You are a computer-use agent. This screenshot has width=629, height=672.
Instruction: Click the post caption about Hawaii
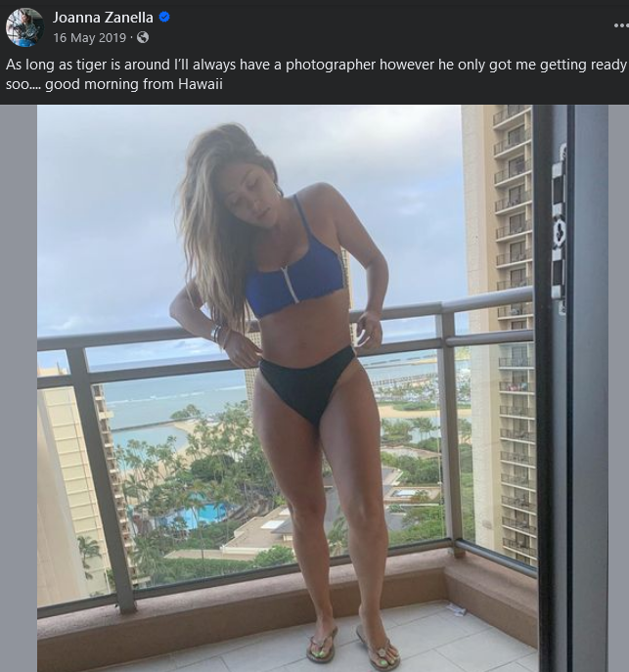click(315, 74)
